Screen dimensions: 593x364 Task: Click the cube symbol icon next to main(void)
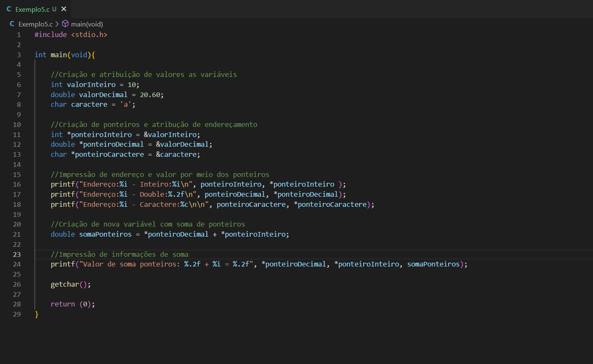click(x=65, y=24)
